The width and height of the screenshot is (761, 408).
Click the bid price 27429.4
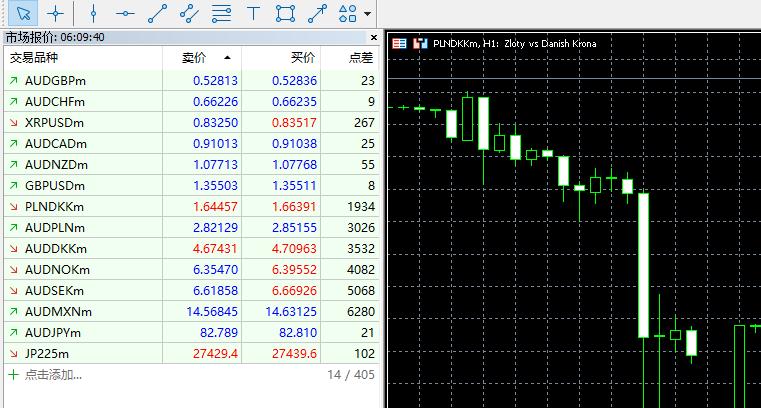click(215, 354)
